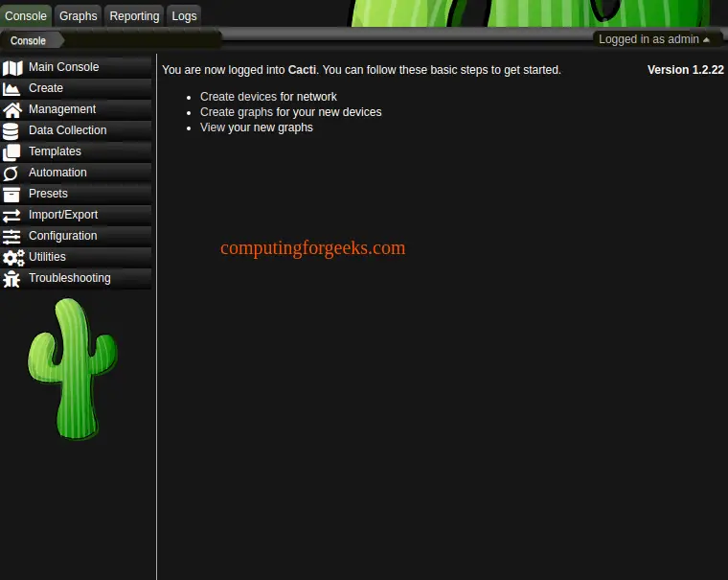Expand the Configuration menu section

76,236
